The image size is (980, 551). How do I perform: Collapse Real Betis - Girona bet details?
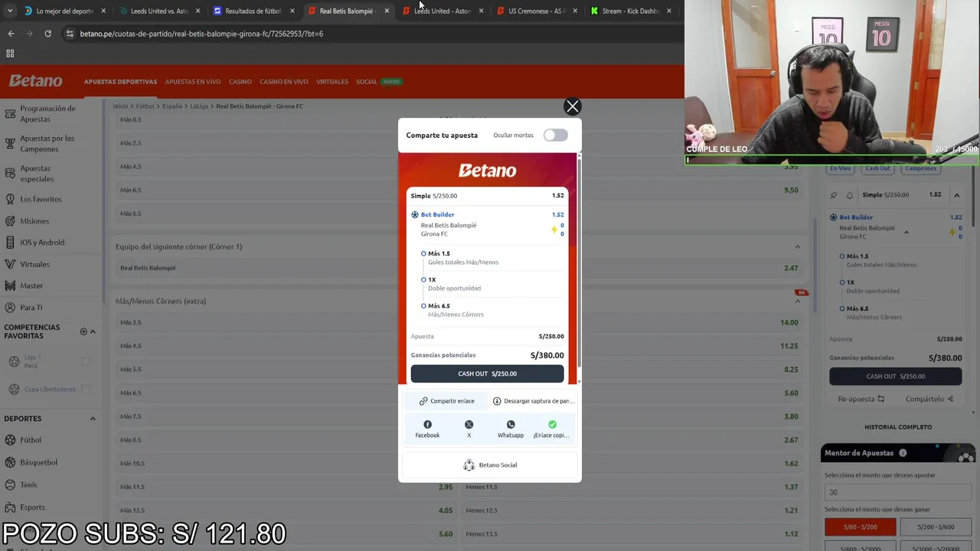click(x=906, y=233)
